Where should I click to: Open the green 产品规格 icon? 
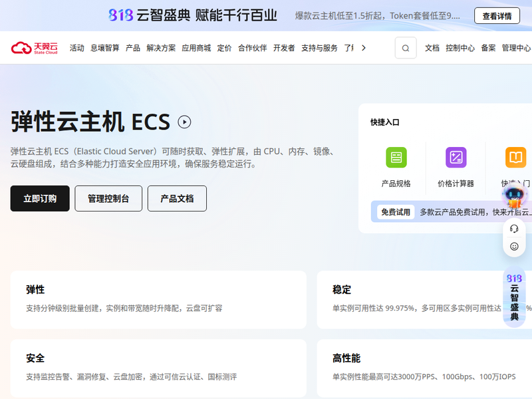coord(396,158)
